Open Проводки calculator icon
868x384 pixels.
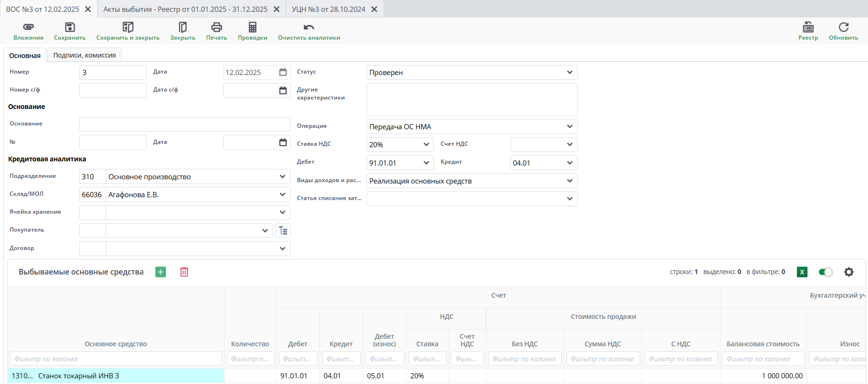pyautogui.click(x=252, y=27)
